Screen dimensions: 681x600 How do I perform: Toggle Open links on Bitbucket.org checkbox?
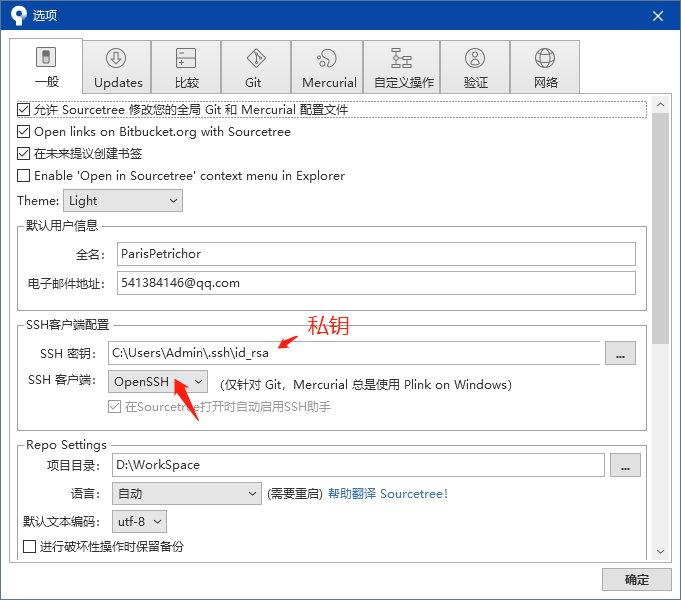point(23,131)
